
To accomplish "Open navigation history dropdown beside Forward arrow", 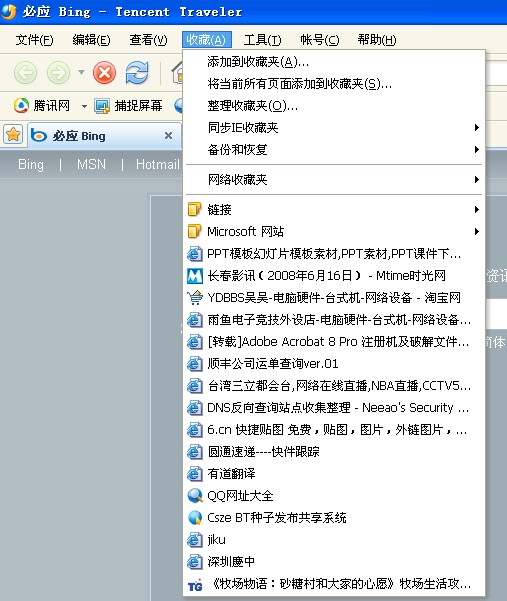I will [x=81, y=72].
